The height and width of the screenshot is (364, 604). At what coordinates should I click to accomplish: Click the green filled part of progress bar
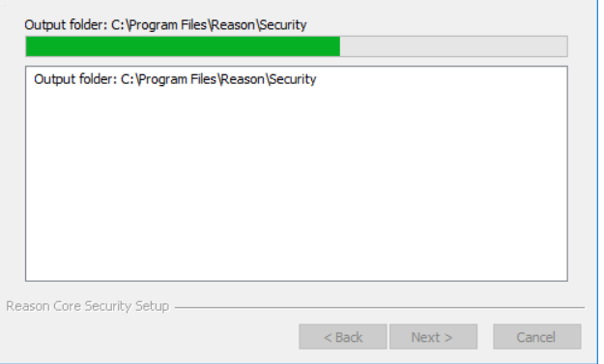point(183,46)
